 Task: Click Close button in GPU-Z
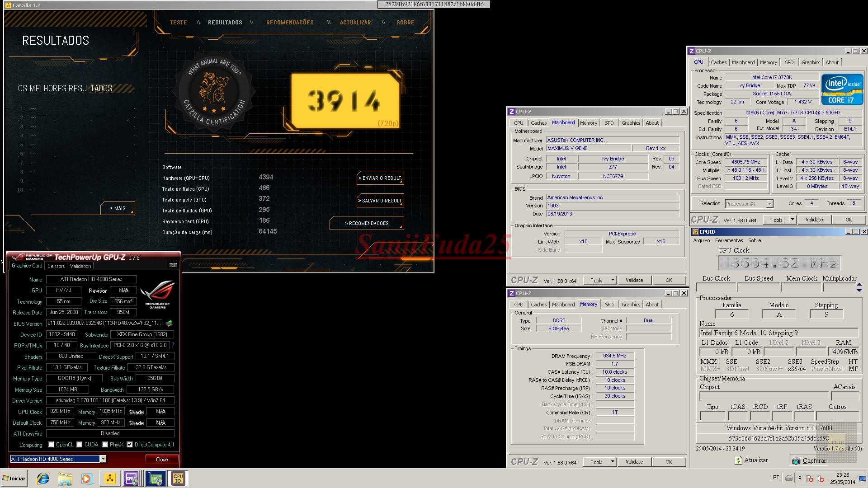[x=162, y=460]
